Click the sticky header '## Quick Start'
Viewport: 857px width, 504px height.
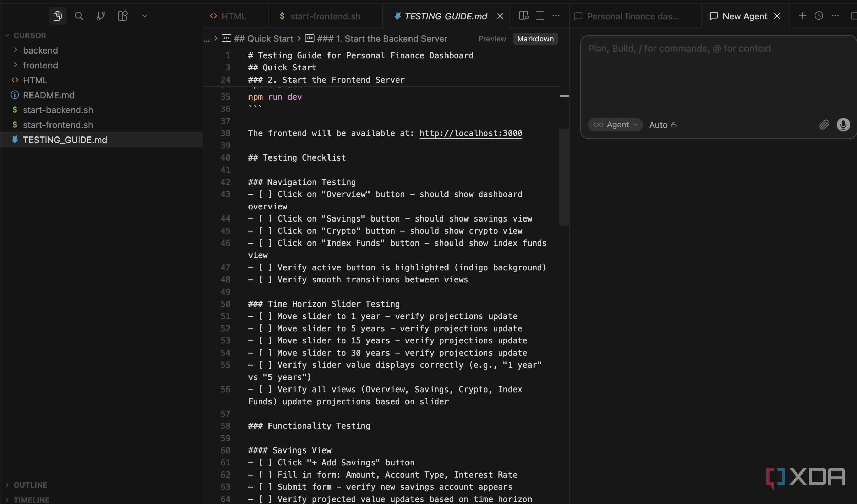(282, 68)
